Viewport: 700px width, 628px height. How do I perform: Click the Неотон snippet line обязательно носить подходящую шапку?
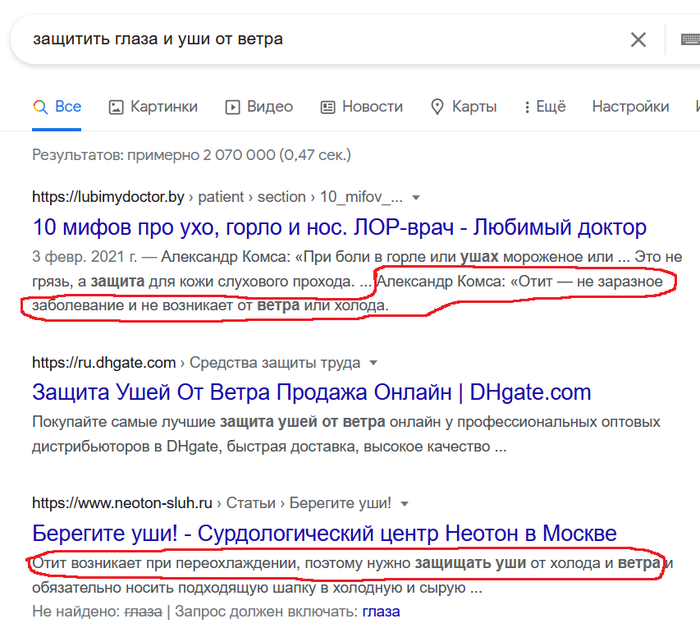pyautogui.click(x=257, y=587)
